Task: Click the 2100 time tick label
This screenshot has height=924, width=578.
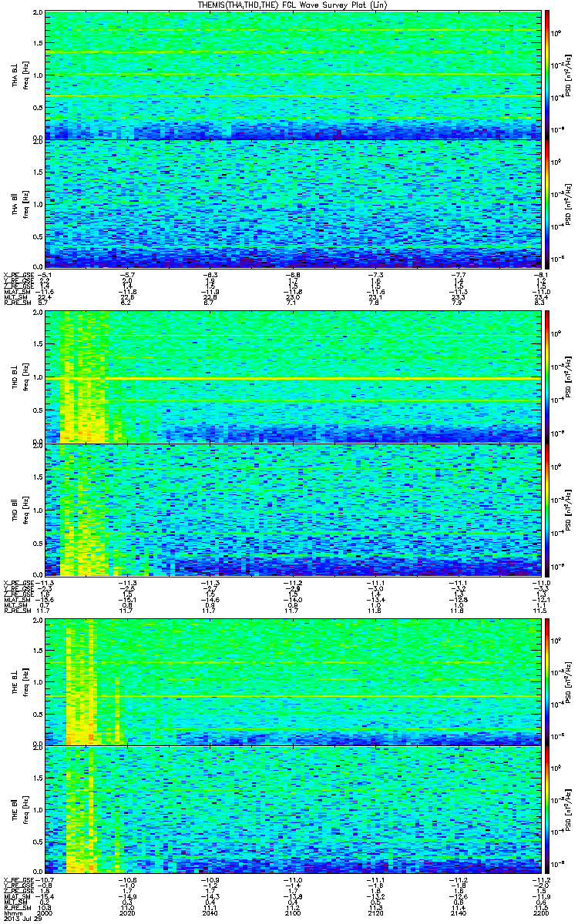Action: click(x=293, y=913)
